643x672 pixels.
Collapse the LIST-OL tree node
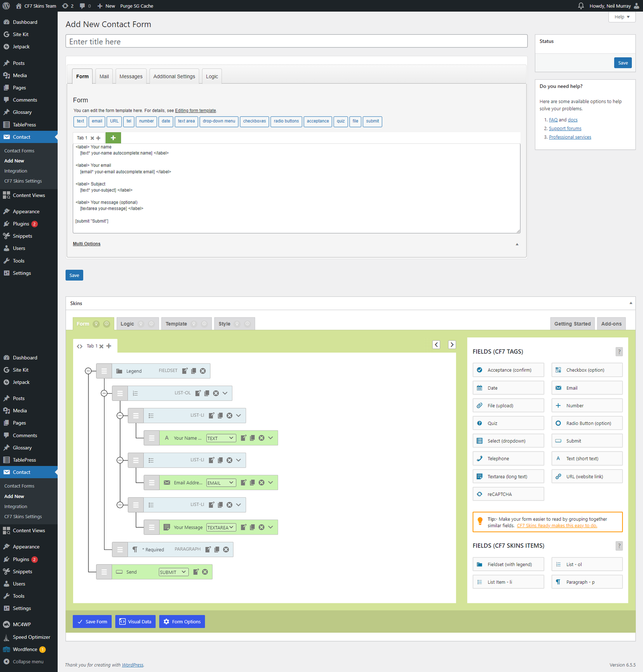(x=104, y=393)
